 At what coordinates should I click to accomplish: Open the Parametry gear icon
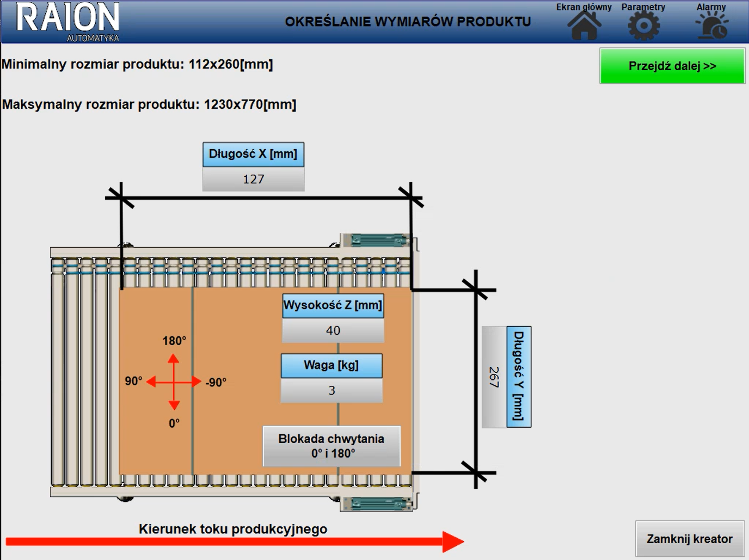pos(643,26)
